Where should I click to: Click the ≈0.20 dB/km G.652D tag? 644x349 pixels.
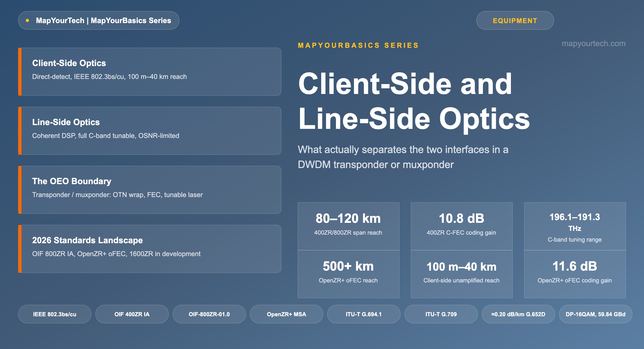click(518, 314)
